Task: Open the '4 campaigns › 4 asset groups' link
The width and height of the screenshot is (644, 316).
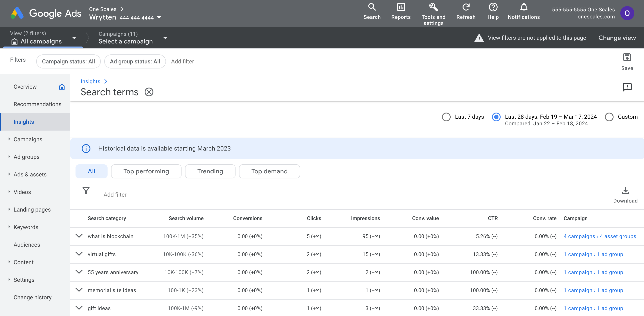Action: (599, 236)
